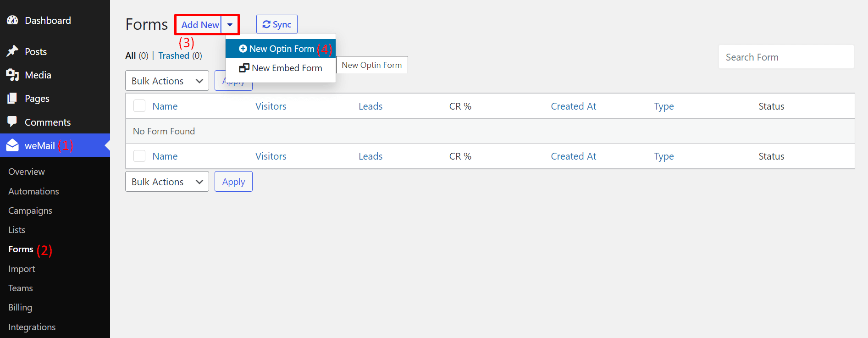Click the Add New button
868x338 pixels.
tap(200, 25)
